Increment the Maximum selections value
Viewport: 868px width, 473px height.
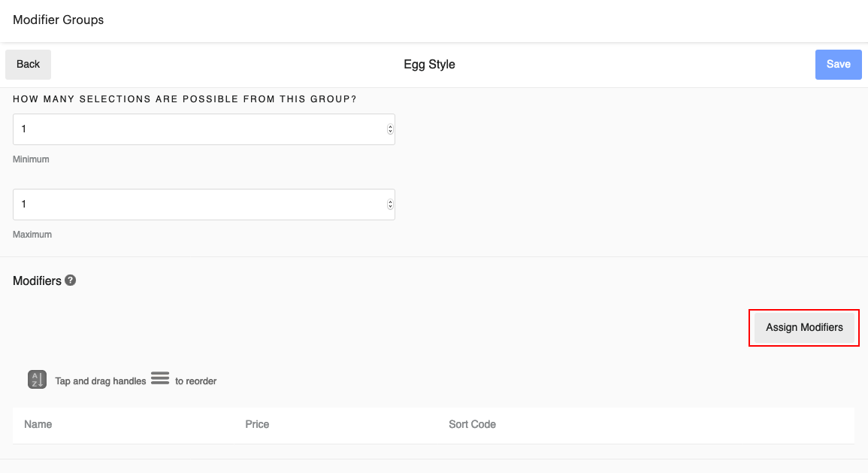(x=389, y=201)
